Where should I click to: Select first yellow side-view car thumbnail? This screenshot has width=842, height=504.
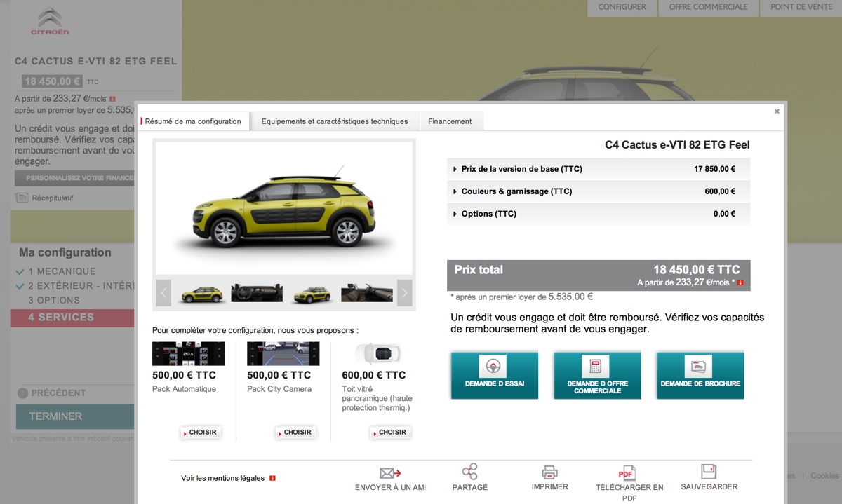tap(202, 293)
